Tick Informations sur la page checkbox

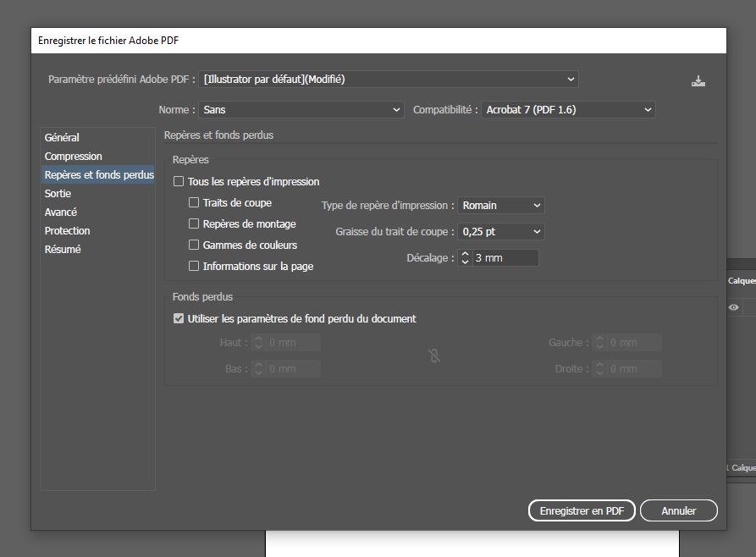pyautogui.click(x=194, y=266)
